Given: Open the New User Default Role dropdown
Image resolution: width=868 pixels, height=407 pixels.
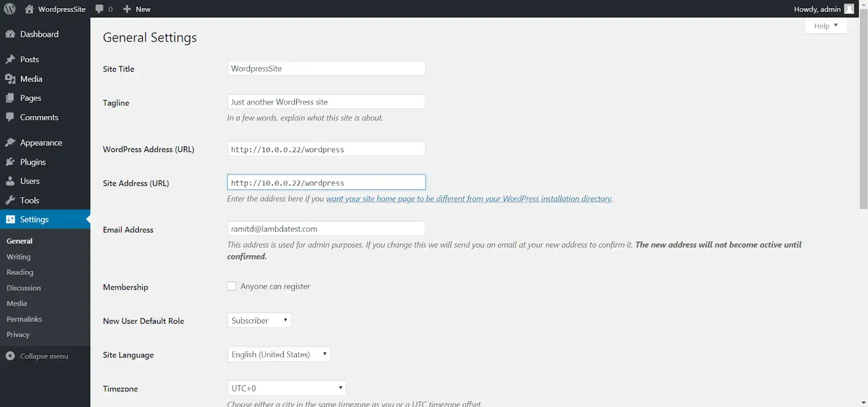Looking at the screenshot, I should [x=259, y=320].
